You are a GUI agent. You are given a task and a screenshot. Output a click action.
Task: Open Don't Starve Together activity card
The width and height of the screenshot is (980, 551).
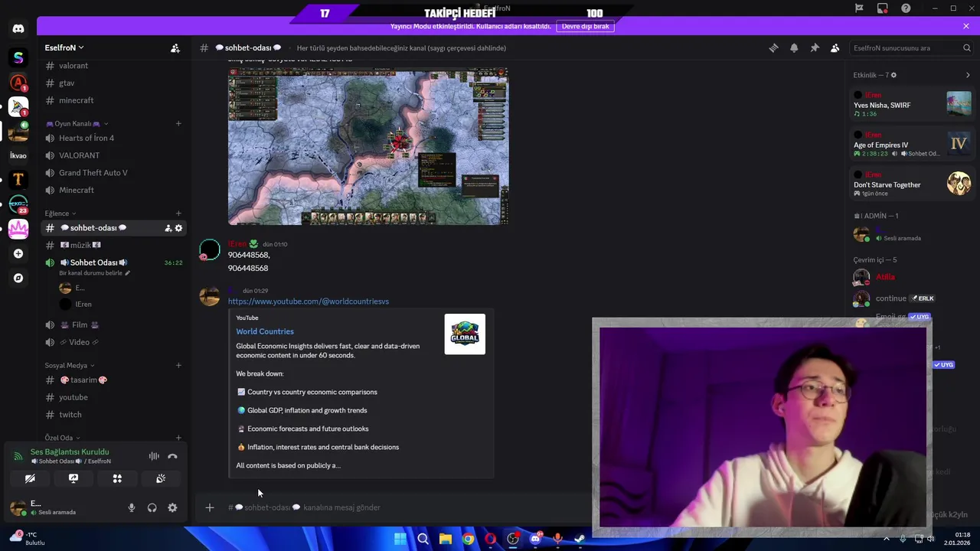pos(912,184)
